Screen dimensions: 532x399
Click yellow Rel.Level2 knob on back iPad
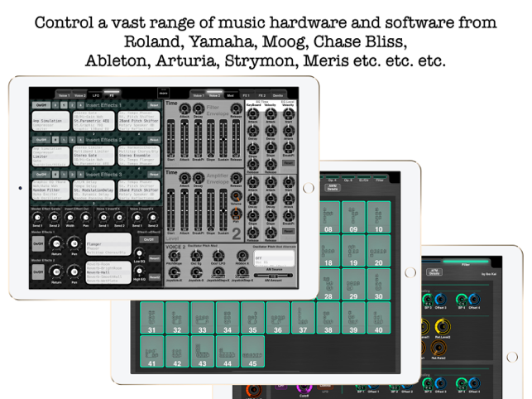tap(443, 327)
